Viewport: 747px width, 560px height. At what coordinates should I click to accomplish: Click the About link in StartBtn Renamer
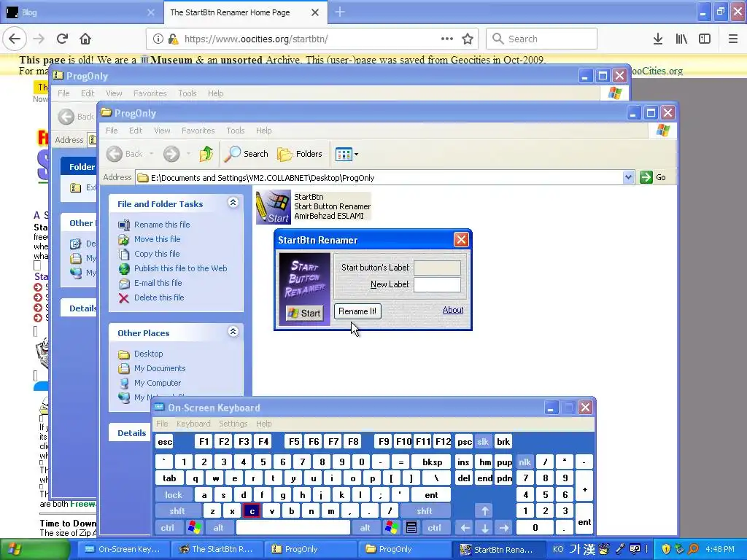(452, 310)
